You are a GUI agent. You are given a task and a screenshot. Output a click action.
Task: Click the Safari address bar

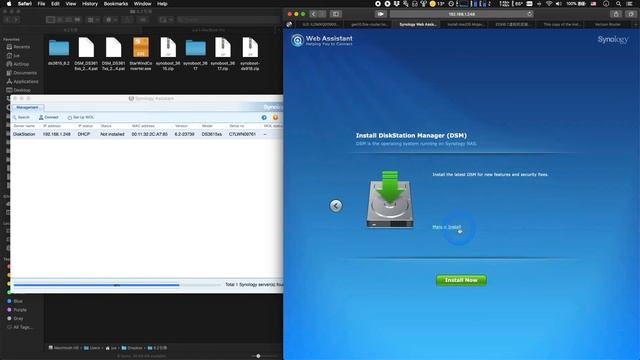[x=462, y=14]
